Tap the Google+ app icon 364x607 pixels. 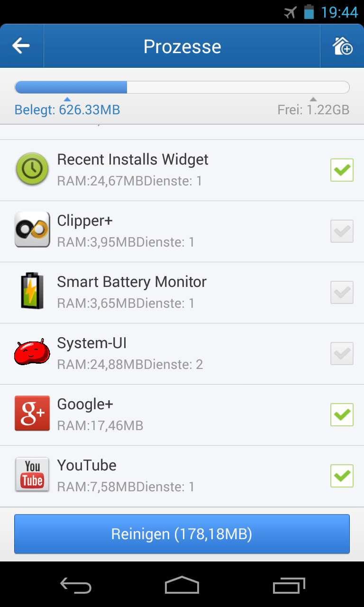[32, 414]
